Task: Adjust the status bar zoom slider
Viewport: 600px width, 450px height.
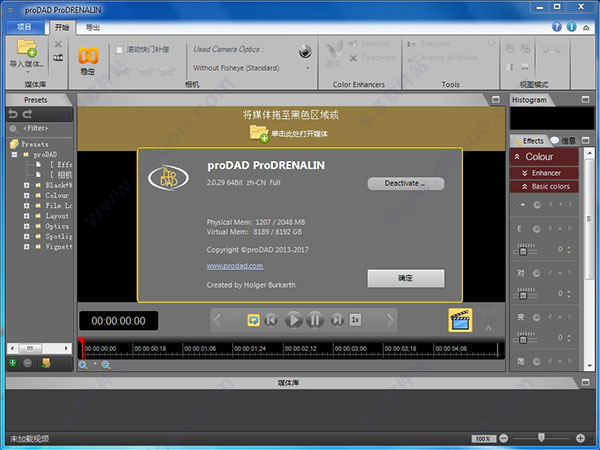Action: pyautogui.click(x=542, y=438)
